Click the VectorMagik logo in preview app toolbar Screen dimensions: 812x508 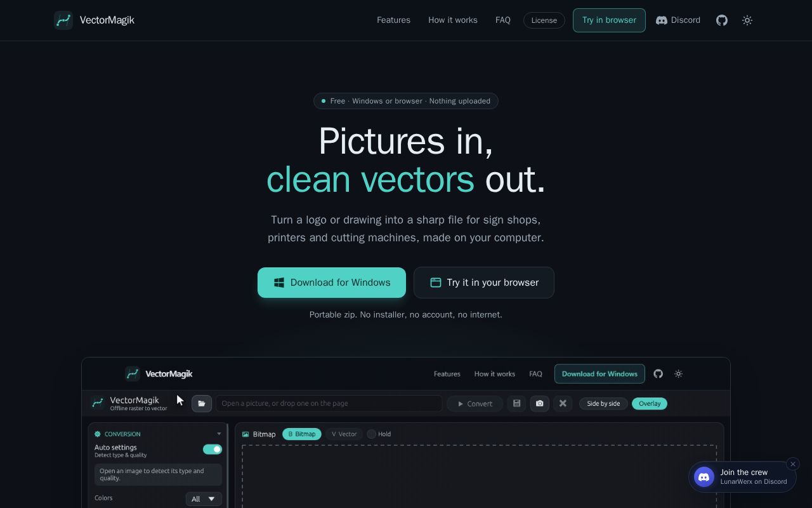98,403
